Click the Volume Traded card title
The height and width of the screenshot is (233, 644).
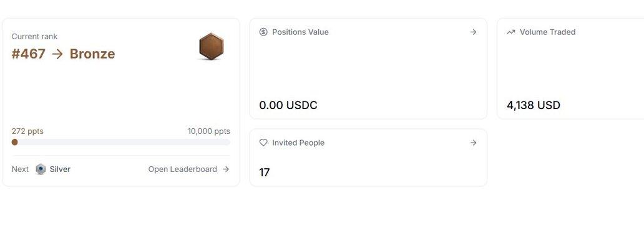(547, 32)
